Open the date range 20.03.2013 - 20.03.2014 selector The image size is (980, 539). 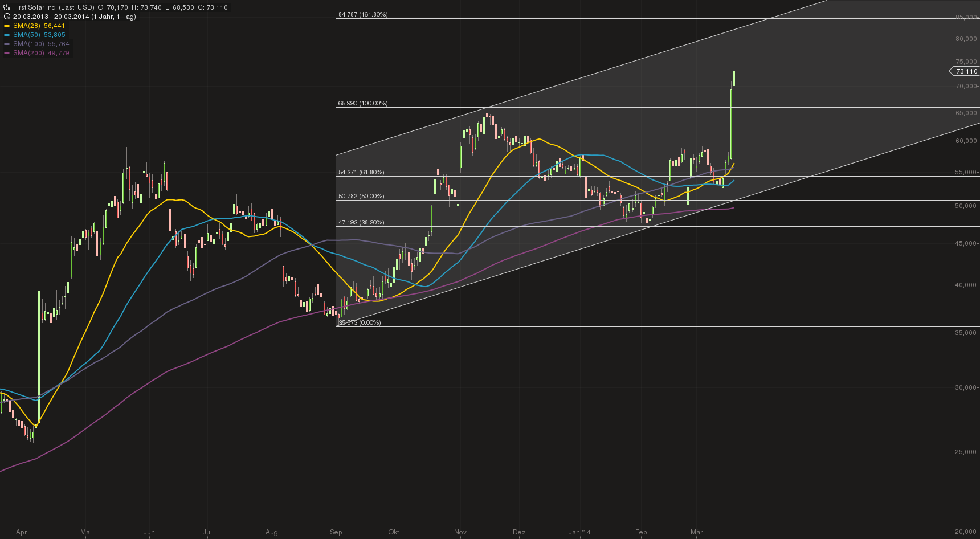point(51,17)
